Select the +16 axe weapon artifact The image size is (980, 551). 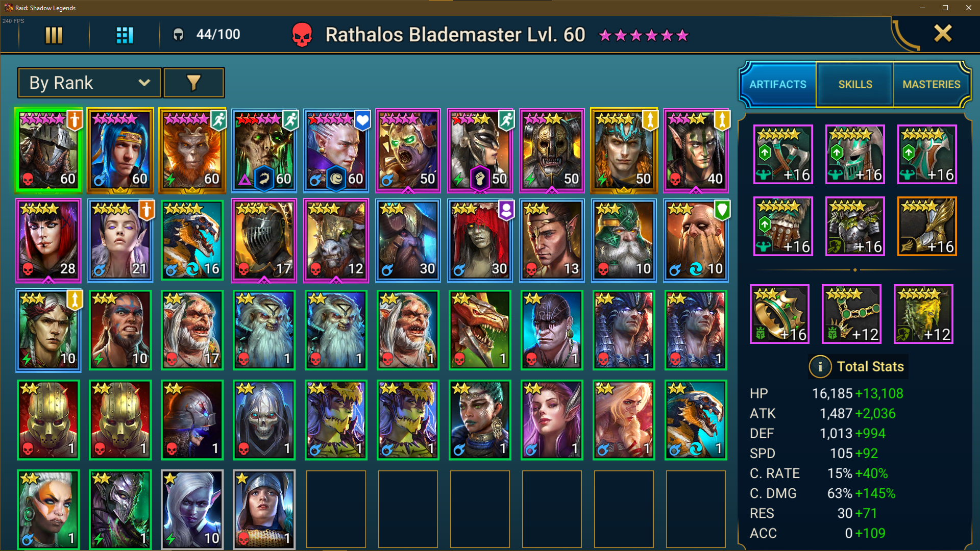coord(783,155)
